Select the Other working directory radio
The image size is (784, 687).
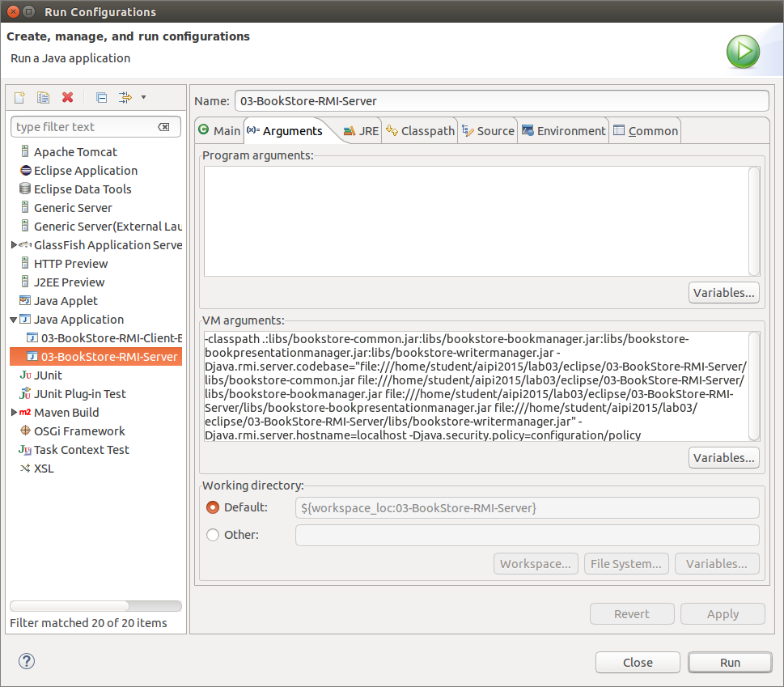pyautogui.click(x=213, y=535)
